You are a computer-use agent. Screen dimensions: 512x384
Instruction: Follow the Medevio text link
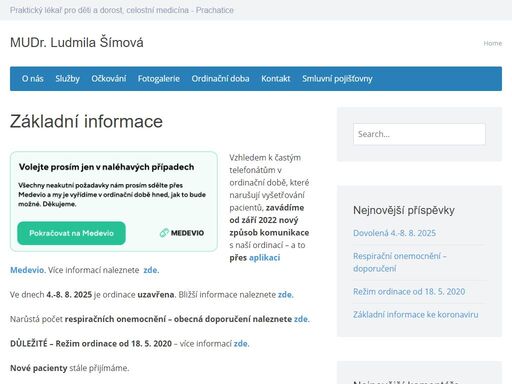point(27,270)
